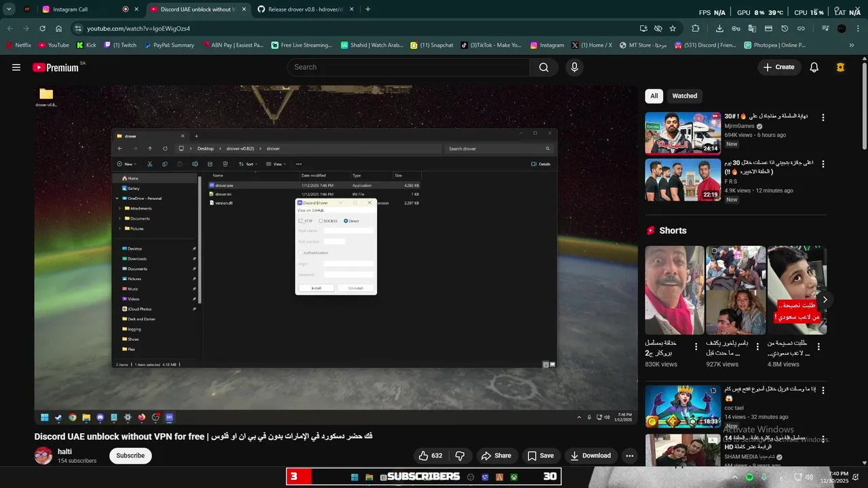868x488 pixels.
Task: Click the Install app icon in address bar
Action: 644,28
